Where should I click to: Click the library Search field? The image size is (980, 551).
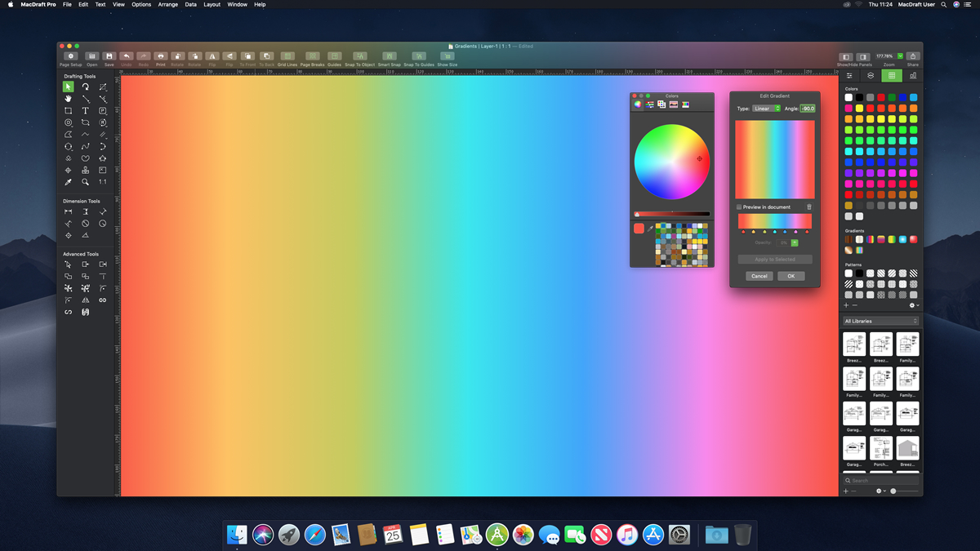tap(881, 481)
